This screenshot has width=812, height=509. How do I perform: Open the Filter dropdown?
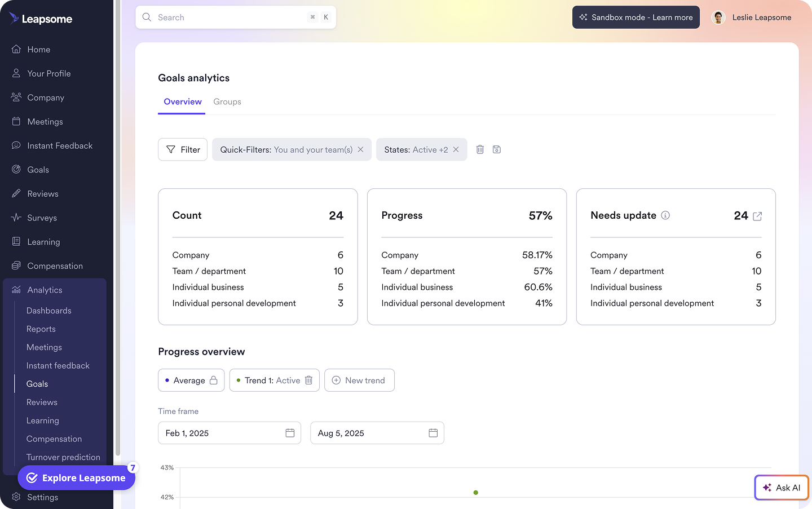[183, 149]
